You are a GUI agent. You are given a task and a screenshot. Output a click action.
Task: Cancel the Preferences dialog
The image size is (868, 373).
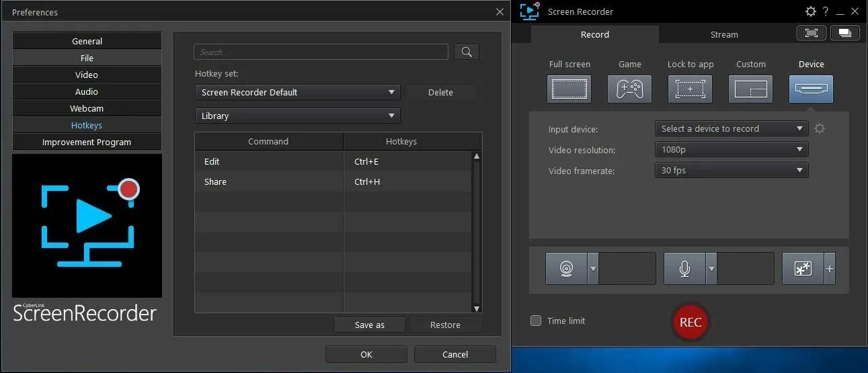click(455, 354)
